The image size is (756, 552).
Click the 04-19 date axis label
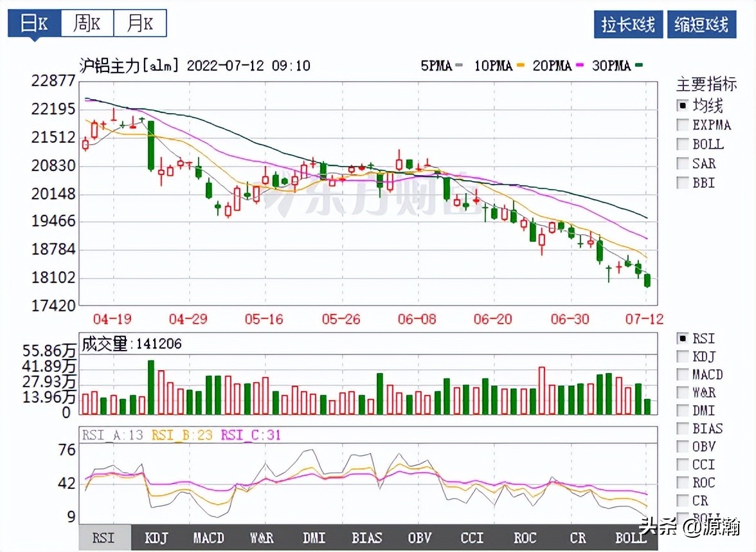tap(113, 319)
